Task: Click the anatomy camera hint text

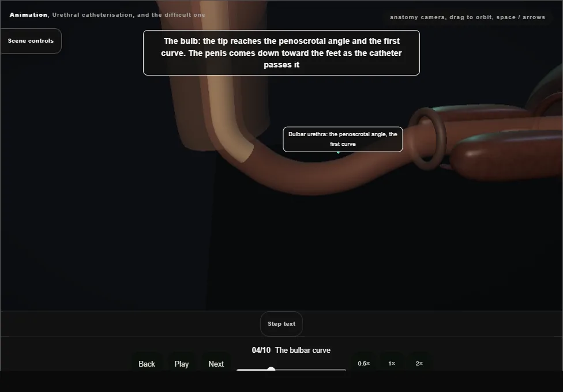Action: 467,17
